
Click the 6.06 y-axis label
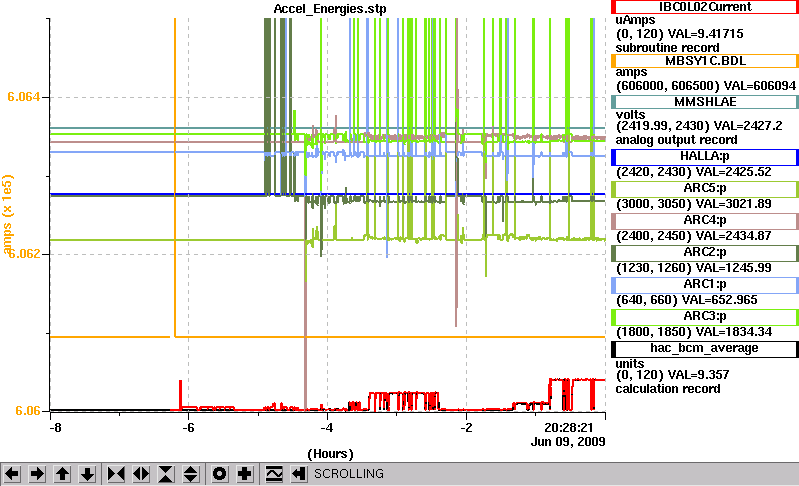pos(28,411)
